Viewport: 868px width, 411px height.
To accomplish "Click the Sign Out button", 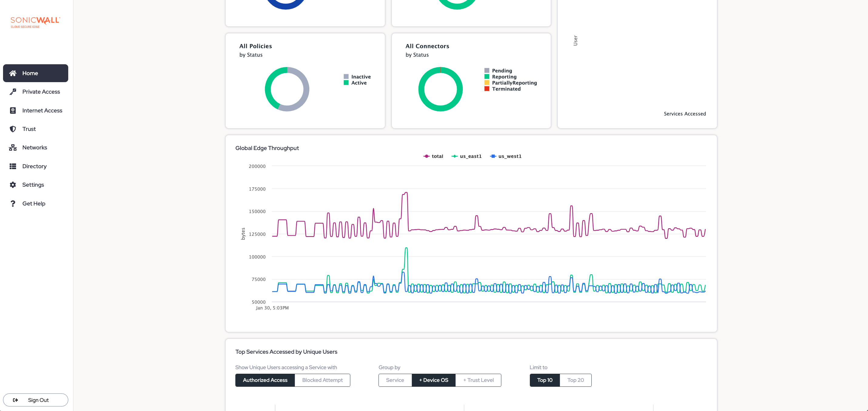I will [x=35, y=400].
